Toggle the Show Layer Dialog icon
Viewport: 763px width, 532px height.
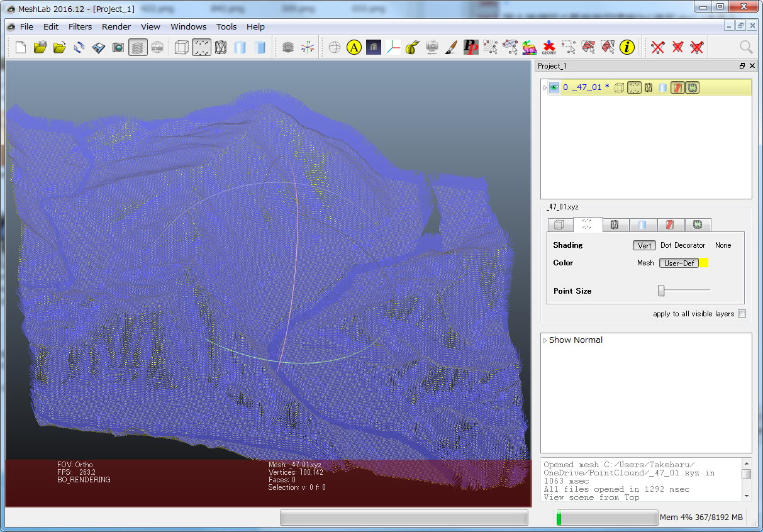138,47
